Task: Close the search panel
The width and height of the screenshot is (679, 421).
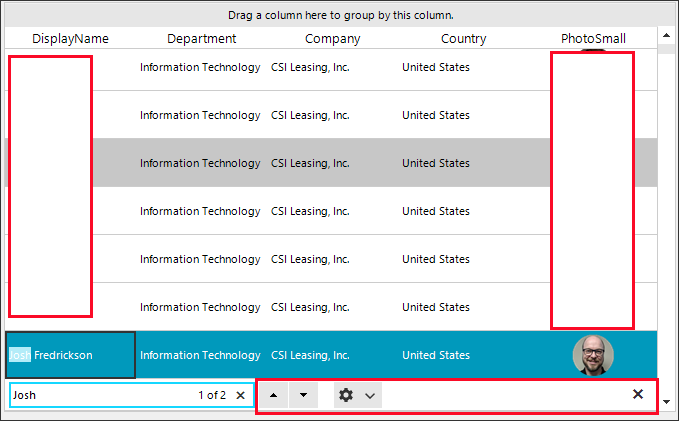Action: (x=638, y=394)
